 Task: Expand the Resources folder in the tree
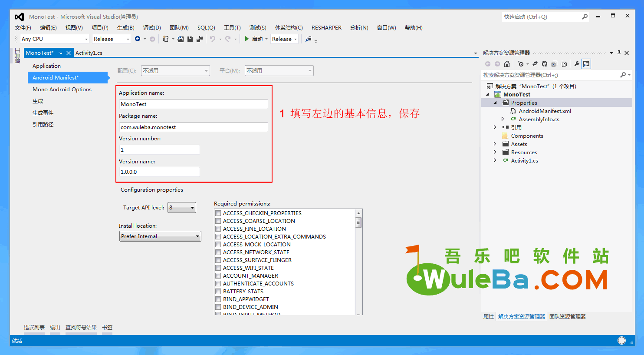click(495, 153)
